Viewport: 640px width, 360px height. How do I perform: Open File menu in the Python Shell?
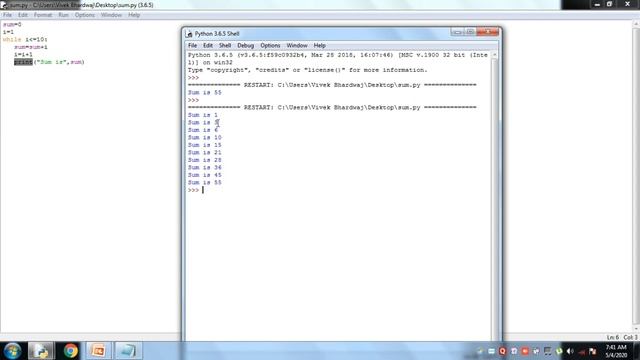point(192,46)
